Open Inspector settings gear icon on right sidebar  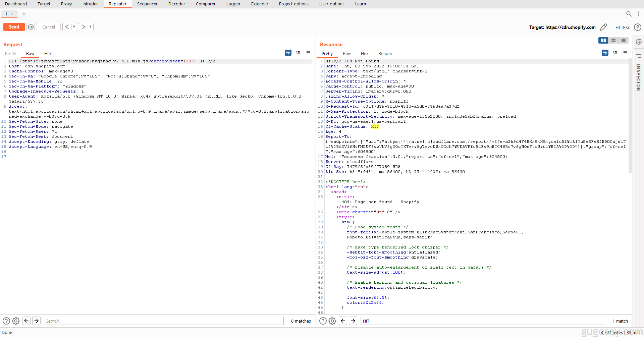tap(639, 42)
